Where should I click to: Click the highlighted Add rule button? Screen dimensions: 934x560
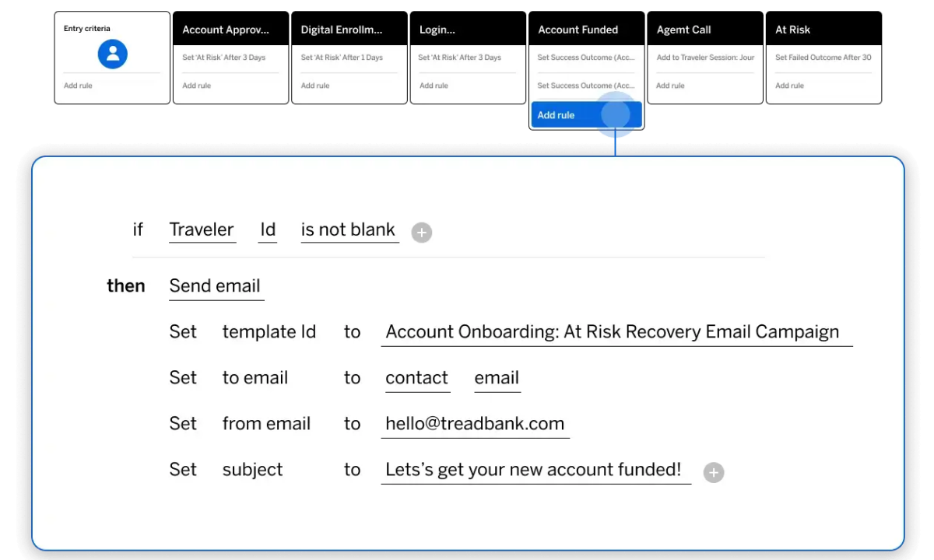click(587, 115)
